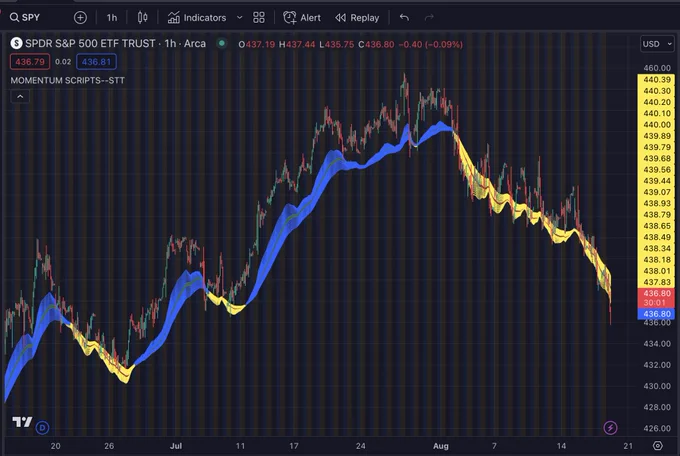Click the D dividend event marker
This screenshot has height=456, width=680.
(42, 428)
